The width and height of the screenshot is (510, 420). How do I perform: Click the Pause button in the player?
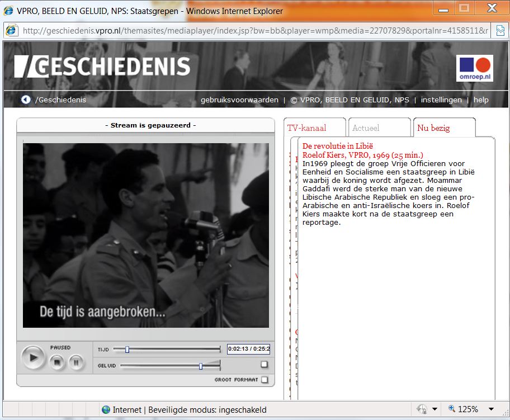click(75, 362)
